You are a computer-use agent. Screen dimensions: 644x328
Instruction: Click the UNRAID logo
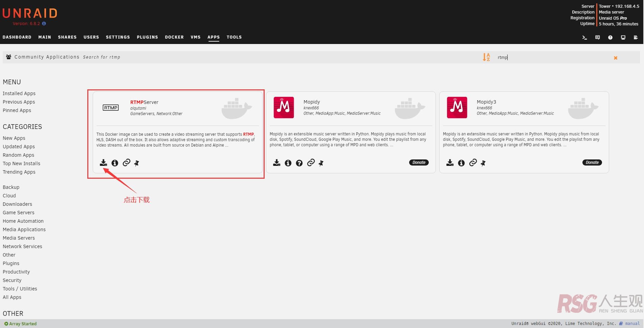pyautogui.click(x=30, y=13)
